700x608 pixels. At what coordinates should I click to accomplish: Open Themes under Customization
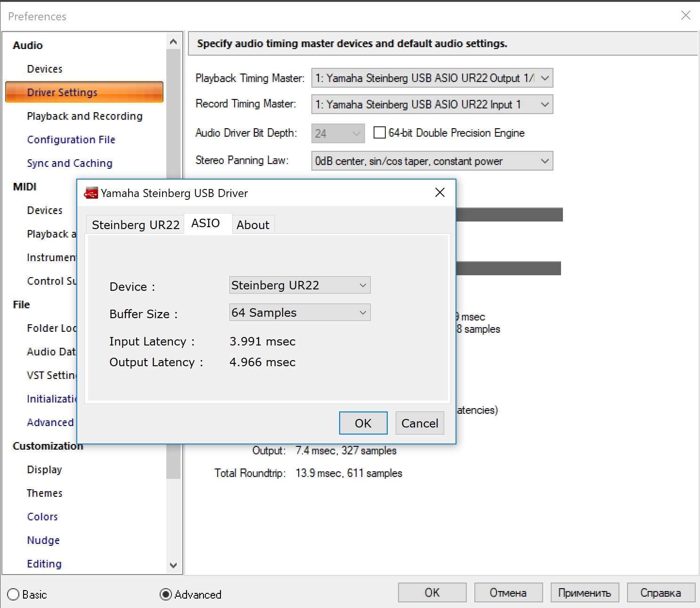45,493
